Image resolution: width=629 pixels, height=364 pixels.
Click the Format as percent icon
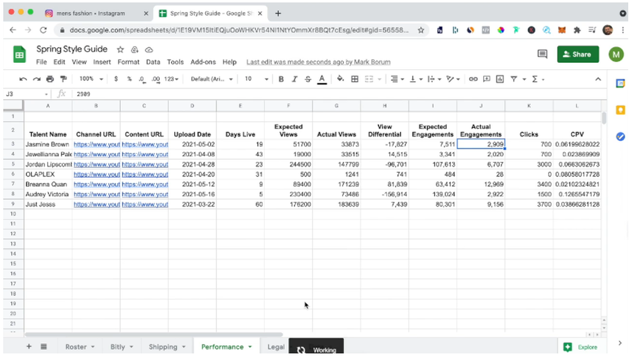(x=128, y=79)
